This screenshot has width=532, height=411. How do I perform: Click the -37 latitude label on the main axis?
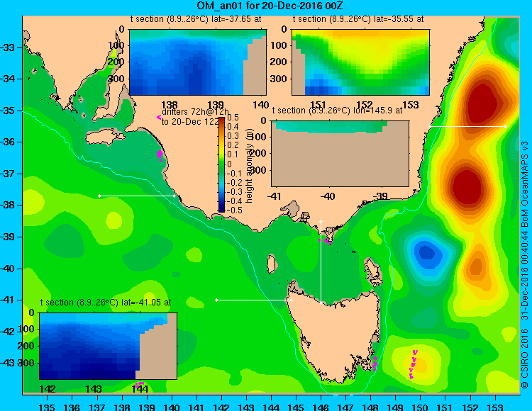point(8,174)
